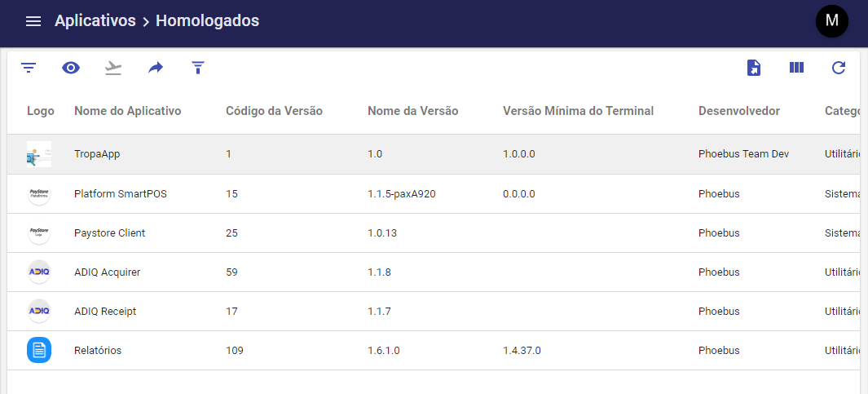Open the column chooser icon
This screenshot has height=394, width=868.
pyautogui.click(x=796, y=68)
